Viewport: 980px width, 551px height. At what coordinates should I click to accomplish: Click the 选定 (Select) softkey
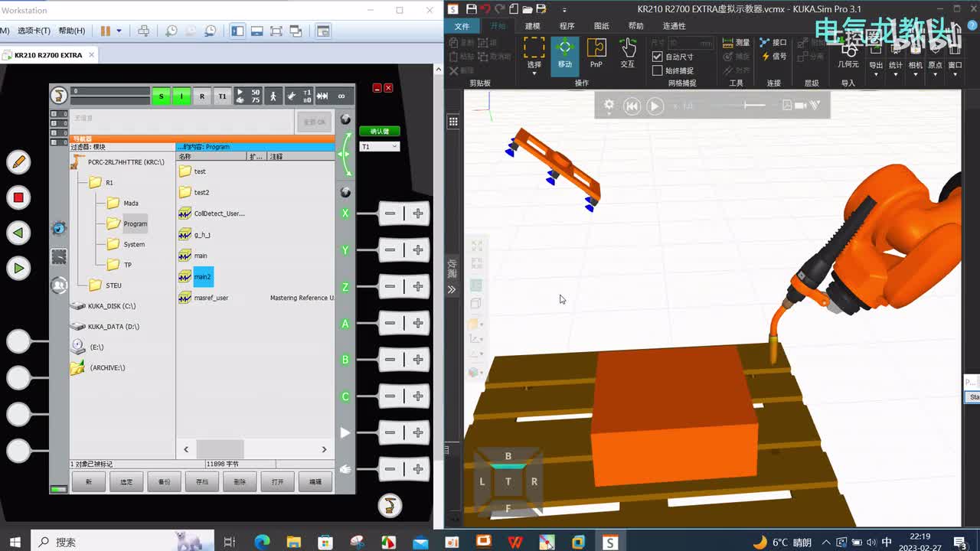click(x=126, y=481)
